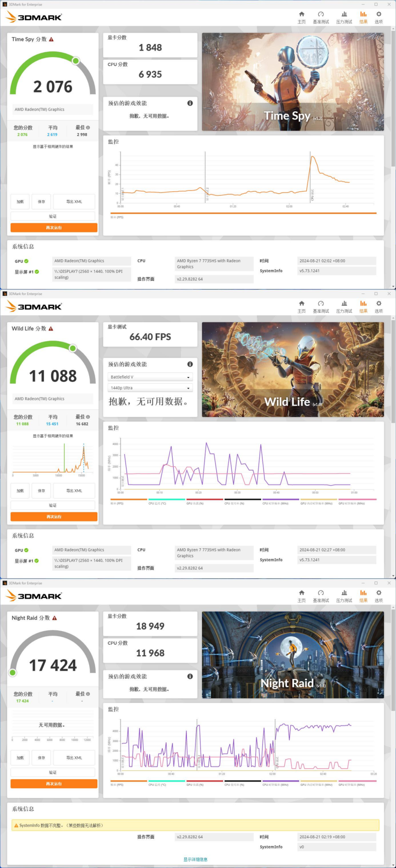Viewport: 396px width, 868px height.
Task: Click 导出 XML button in Night Raid window
Action: pyautogui.click(x=74, y=758)
